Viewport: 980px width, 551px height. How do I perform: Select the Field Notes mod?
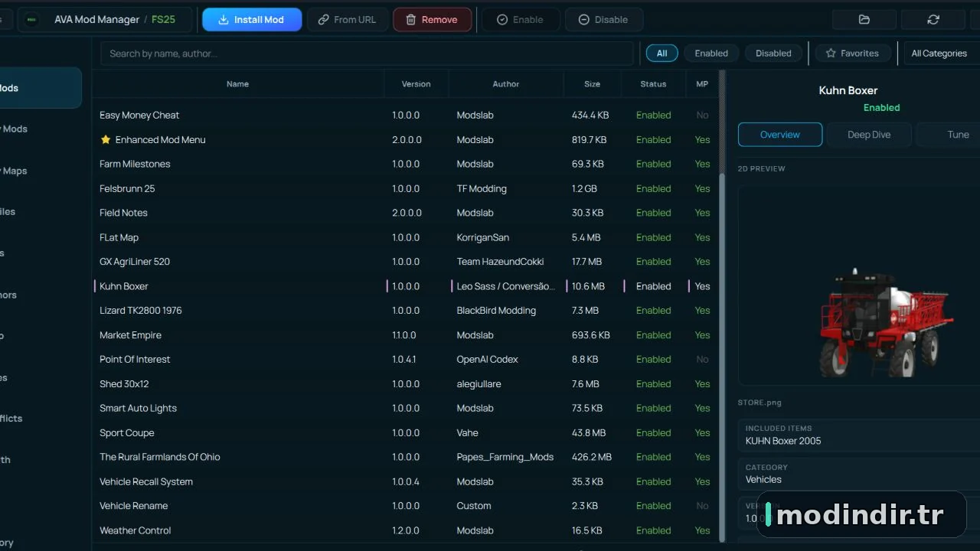coord(123,213)
